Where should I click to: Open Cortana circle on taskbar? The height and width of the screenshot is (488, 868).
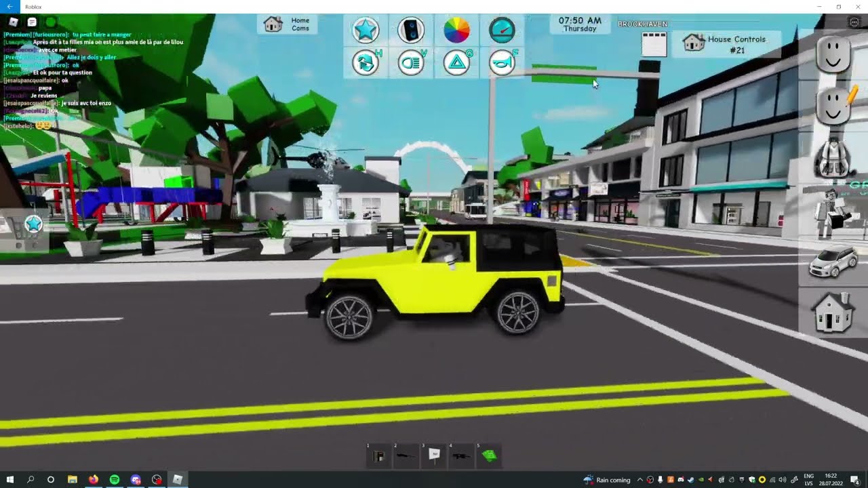51,480
